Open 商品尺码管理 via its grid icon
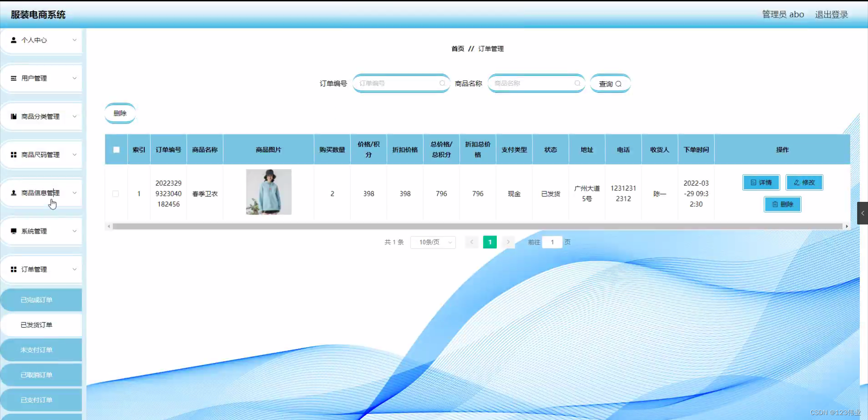 13,154
